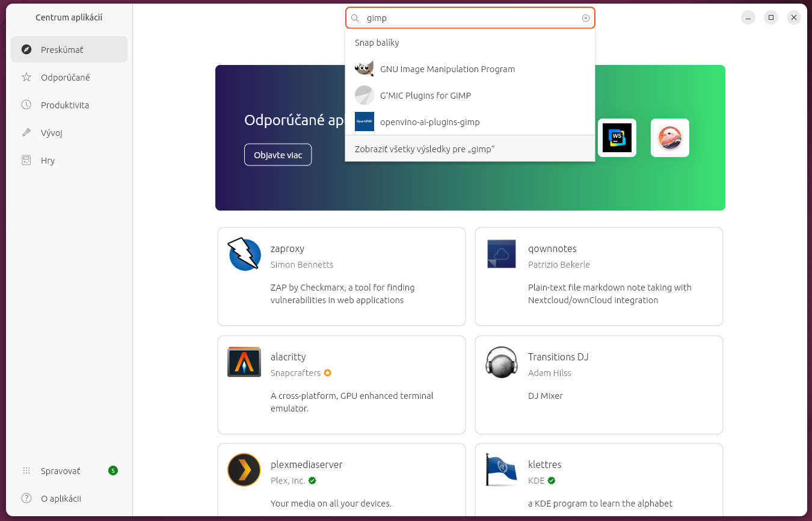Click the qownnotes Plain-text markdown description
The height and width of the screenshot is (521, 812).
(x=610, y=294)
